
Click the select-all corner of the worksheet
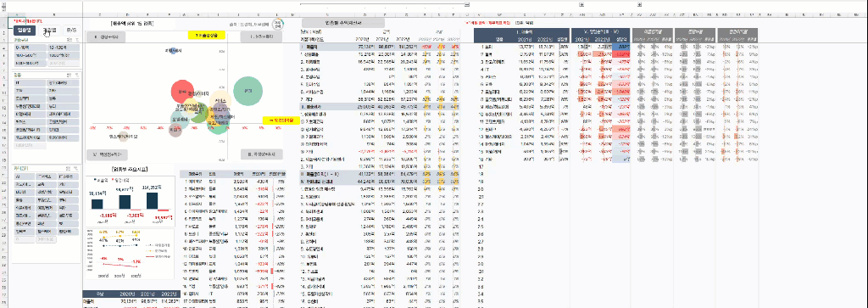(x=4, y=15)
